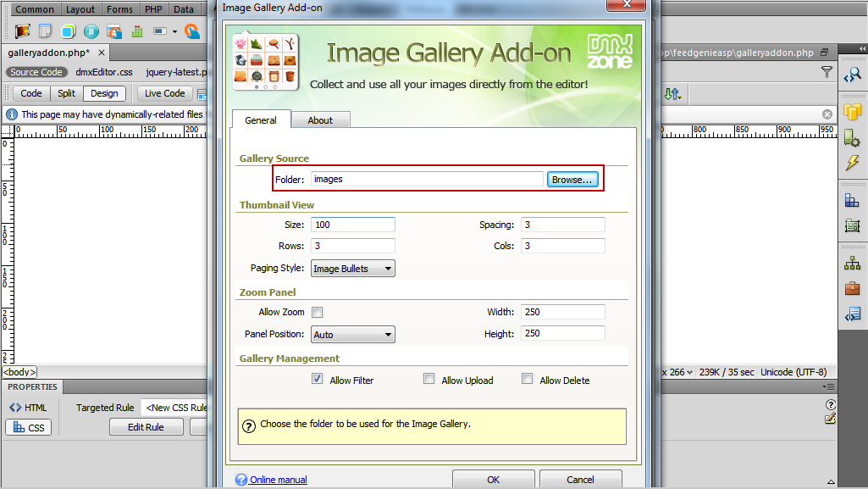Click the flame picture icon in Insert toolbar
The height and width of the screenshot is (489, 868).
coord(22,31)
